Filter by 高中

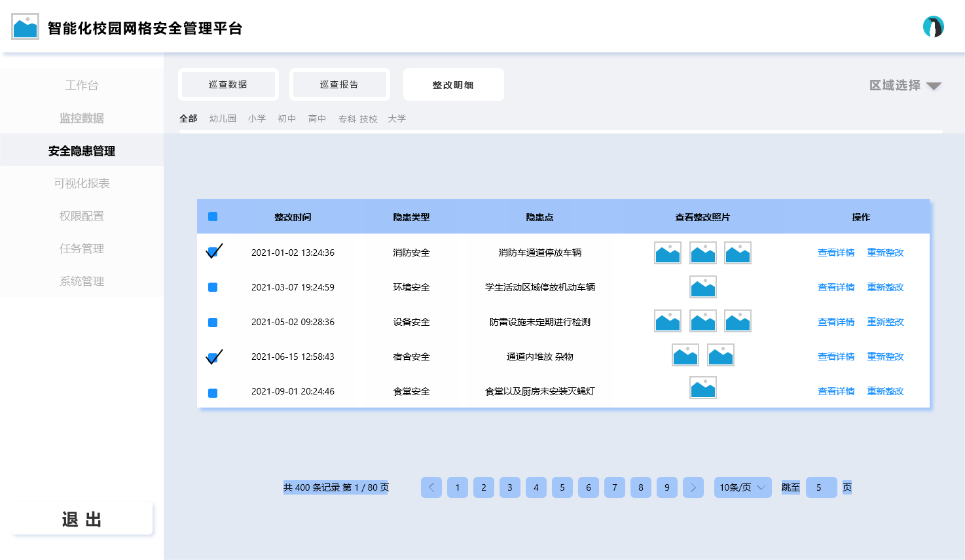coord(318,118)
